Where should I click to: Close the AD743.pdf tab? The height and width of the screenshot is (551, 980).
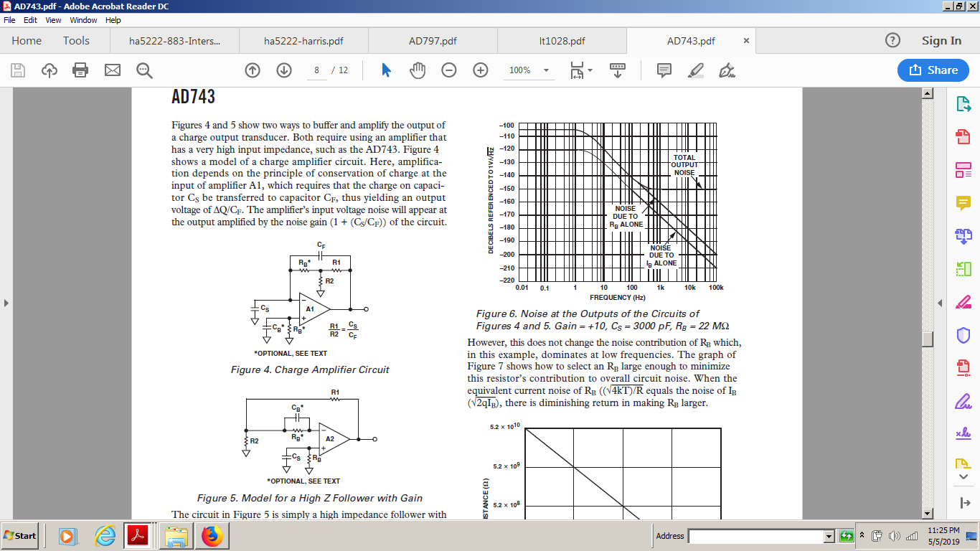(746, 41)
